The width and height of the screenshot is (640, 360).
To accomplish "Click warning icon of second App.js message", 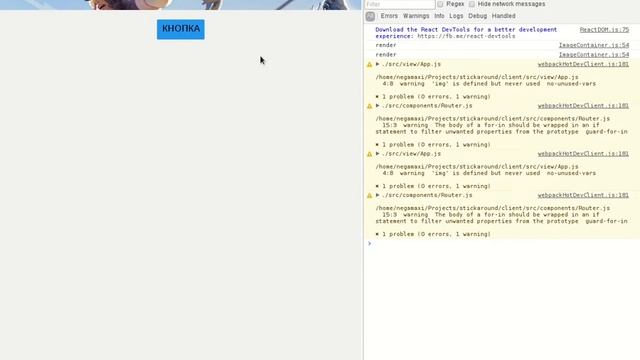I will click(370, 154).
